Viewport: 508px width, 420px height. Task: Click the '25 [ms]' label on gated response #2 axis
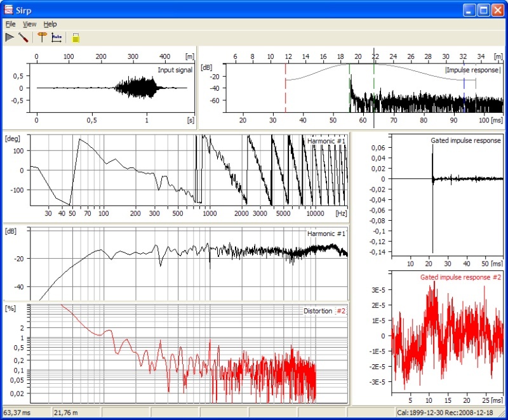tap(493, 400)
